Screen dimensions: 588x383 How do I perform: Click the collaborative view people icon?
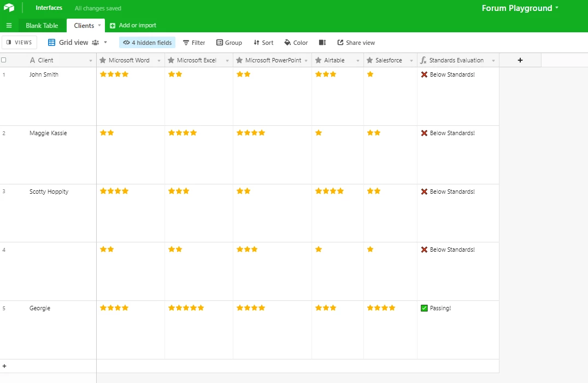96,43
